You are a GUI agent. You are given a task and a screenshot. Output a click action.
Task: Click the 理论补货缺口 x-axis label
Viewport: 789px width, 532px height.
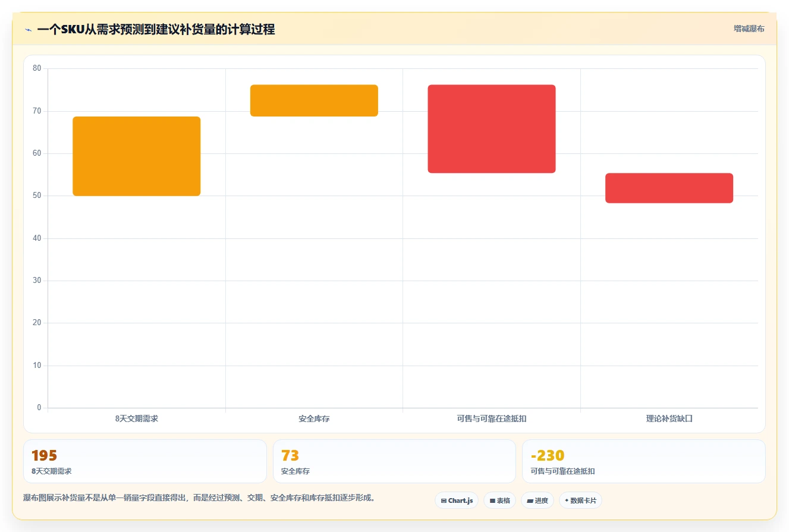[669, 418]
